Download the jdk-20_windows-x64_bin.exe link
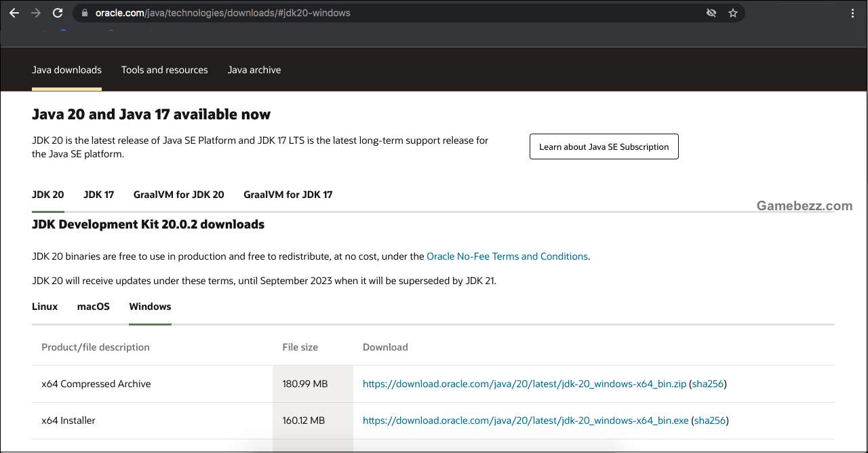 point(526,420)
